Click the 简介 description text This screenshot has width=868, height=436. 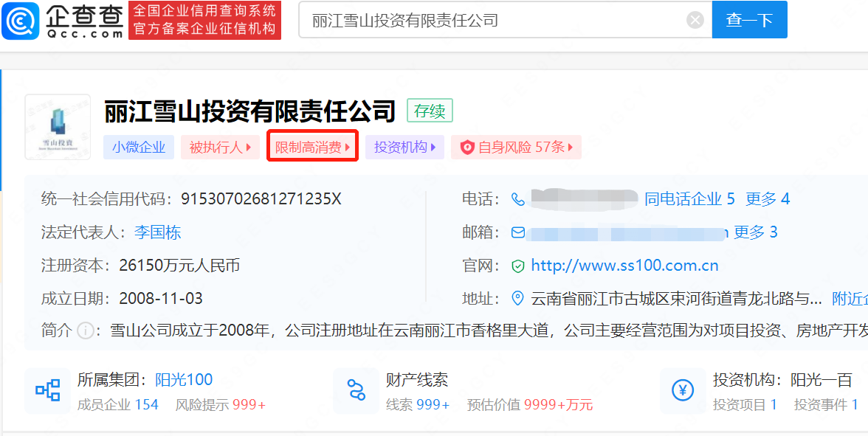click(489, 331)
